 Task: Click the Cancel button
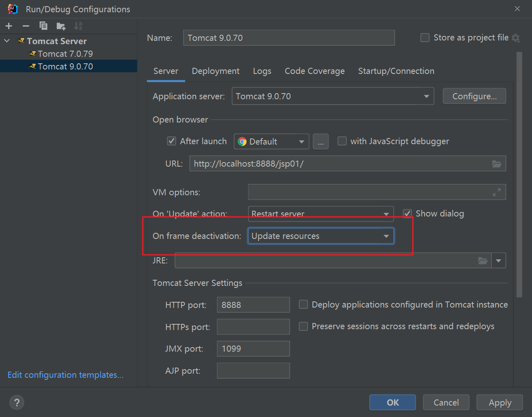[446, 402]
